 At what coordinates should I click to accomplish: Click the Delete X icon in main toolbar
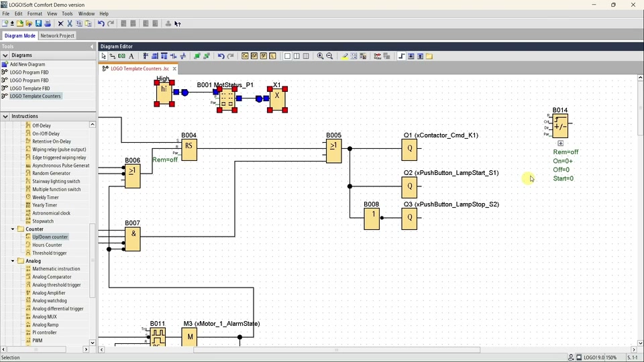coord(60,24)
